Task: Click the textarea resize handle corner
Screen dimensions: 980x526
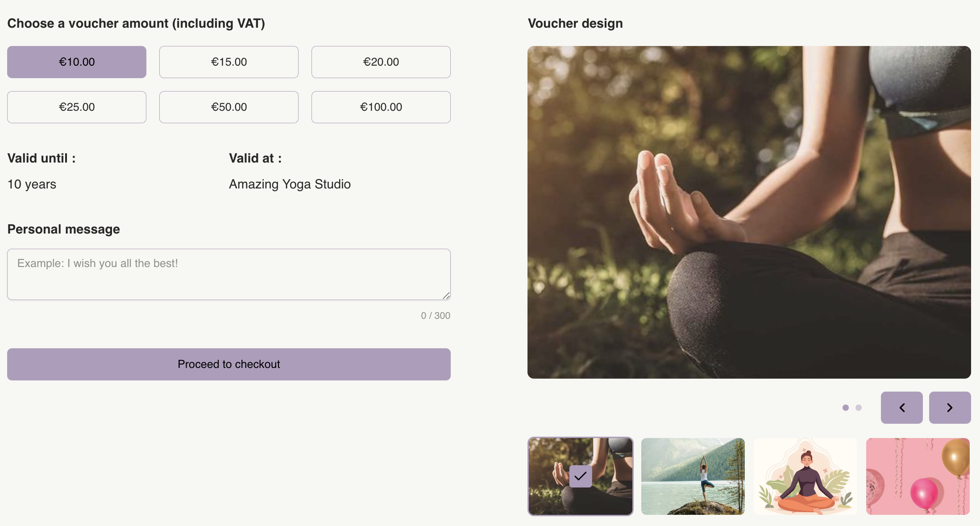Action: (446, 296)
